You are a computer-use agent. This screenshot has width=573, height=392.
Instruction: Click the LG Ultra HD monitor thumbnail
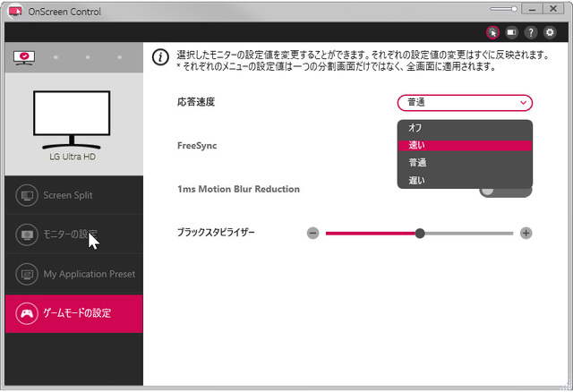(72, 120)
